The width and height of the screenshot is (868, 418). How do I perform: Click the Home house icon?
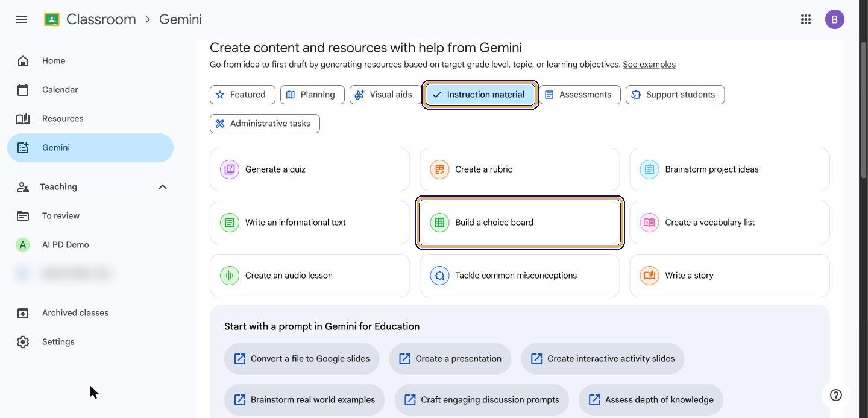23,61
